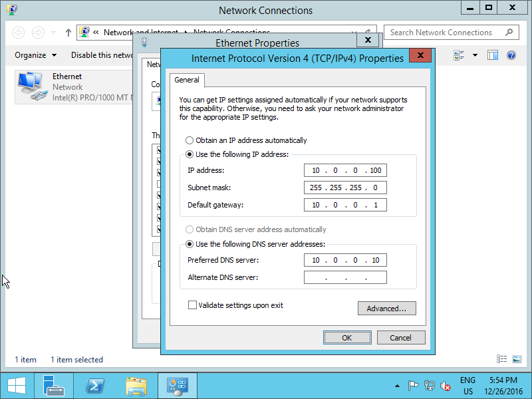
Task: Click the Help question mark icon
Action: pos(511,55)
